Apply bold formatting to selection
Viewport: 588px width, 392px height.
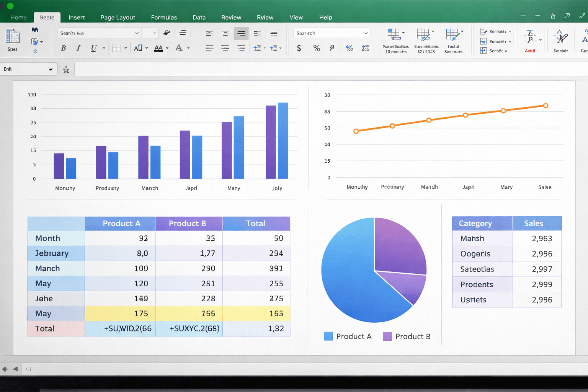[63, 48]
